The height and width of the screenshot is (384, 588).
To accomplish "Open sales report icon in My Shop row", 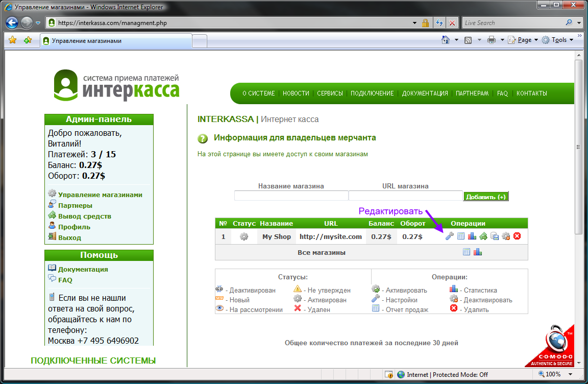I will (461, 236).
